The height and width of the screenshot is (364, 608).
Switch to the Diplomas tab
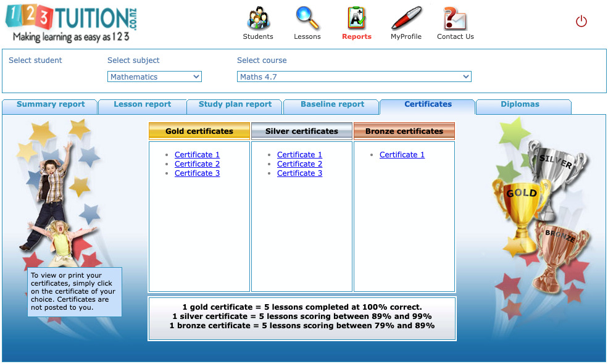tap(520, 105)
